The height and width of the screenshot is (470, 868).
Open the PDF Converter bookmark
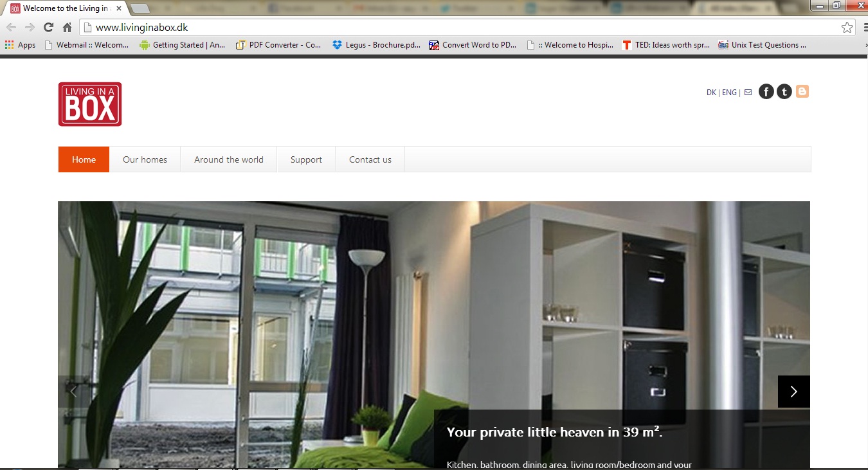click(279, 45)
